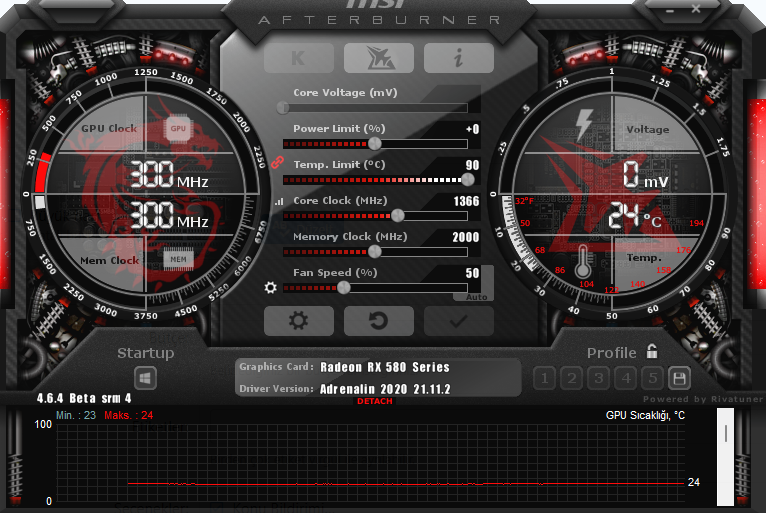Toggle user-defined fan control gear icon
Screen dimensions: 766x513
pyautogui.click(x=270, y=287)
